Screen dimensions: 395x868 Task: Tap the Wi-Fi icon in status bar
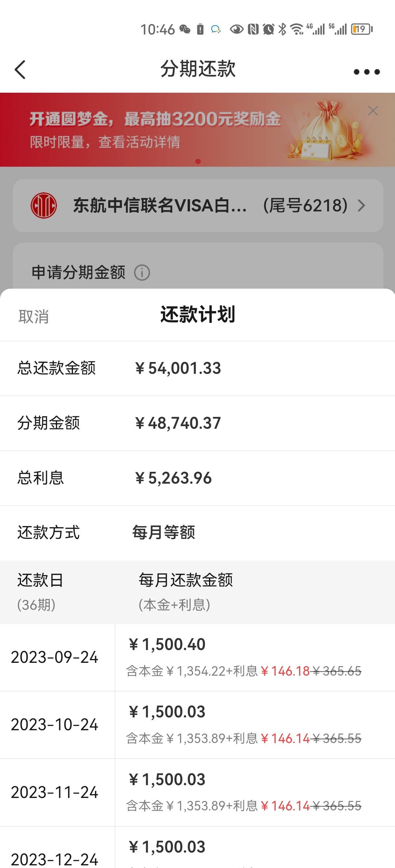point(297,29)
